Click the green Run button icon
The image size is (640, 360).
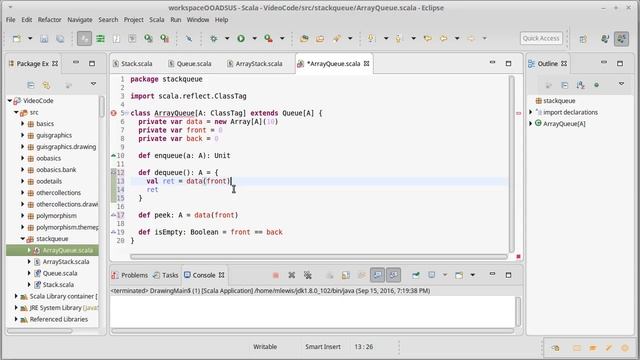coord(241,39)
